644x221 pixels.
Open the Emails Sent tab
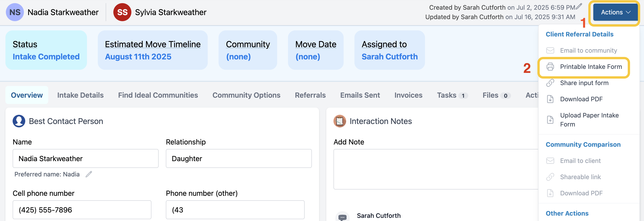(x=360, y=95)
